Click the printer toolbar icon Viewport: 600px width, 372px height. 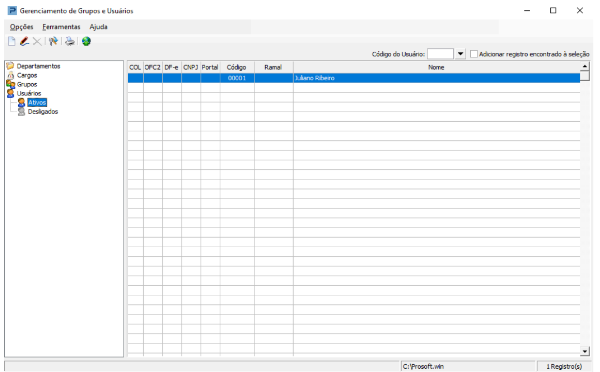(x=70, y=41)
